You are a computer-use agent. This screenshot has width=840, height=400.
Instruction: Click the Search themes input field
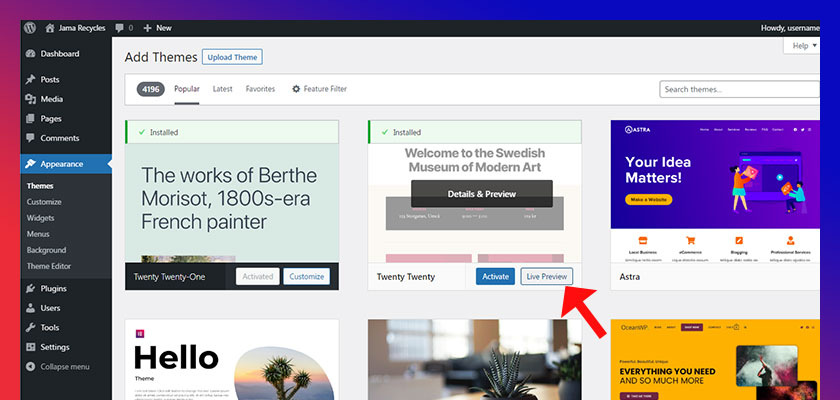740,89
